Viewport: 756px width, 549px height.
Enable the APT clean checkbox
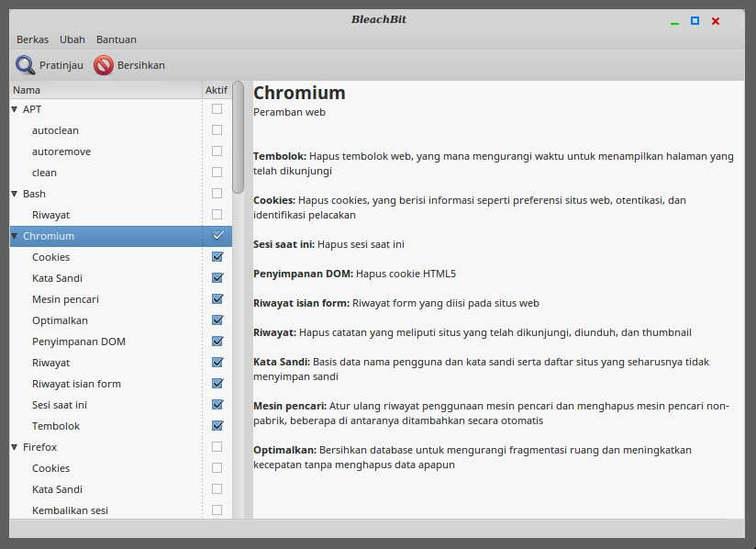217,173
